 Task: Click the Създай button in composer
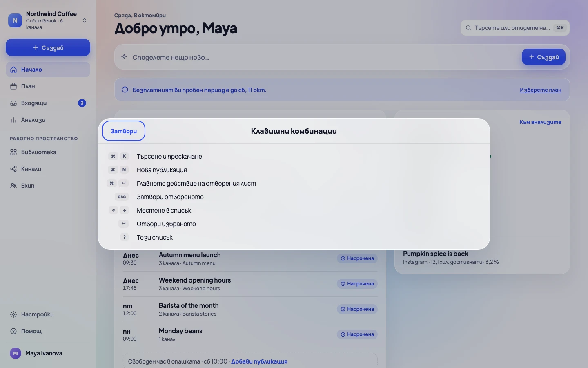point(543,57)
